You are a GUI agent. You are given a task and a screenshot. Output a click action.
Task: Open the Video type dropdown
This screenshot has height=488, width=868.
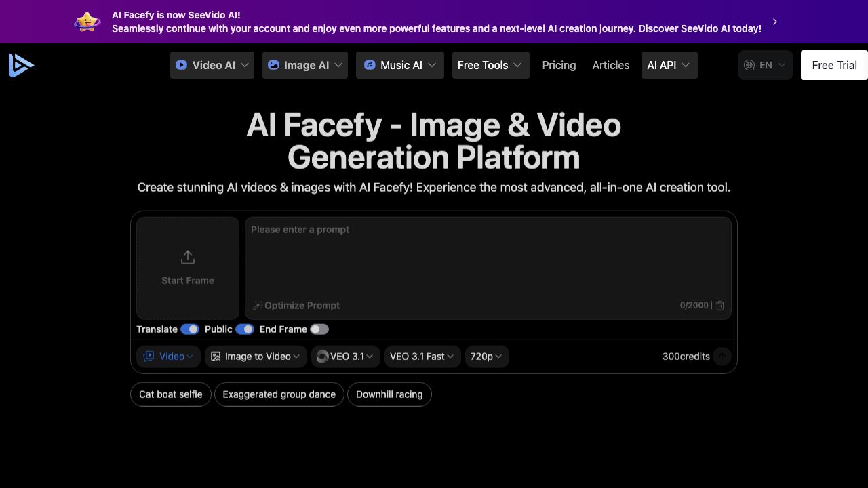click(x=168, y=357)
